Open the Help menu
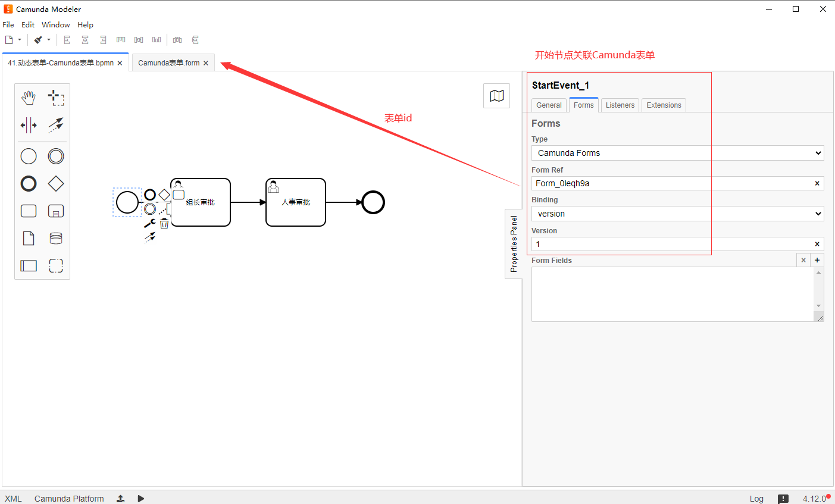 pos(85,24)
